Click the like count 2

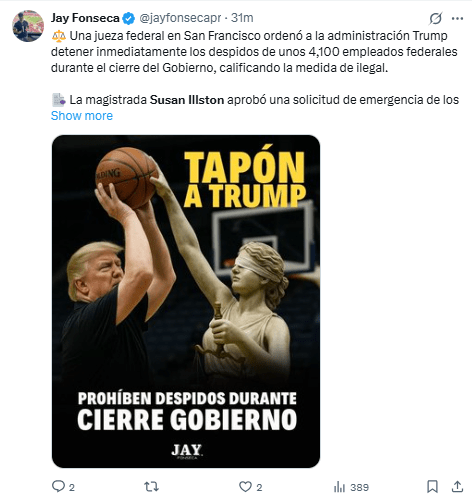259,488
